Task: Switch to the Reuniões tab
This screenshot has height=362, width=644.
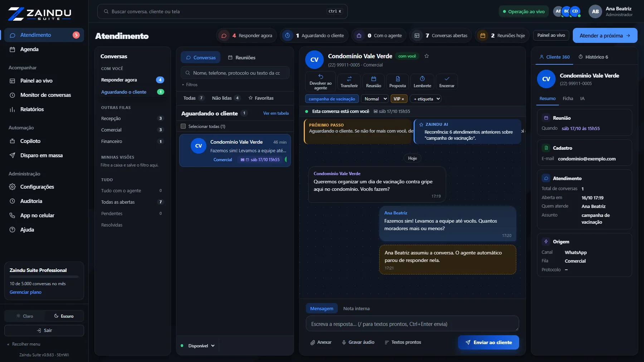Action: pos(242,58)
